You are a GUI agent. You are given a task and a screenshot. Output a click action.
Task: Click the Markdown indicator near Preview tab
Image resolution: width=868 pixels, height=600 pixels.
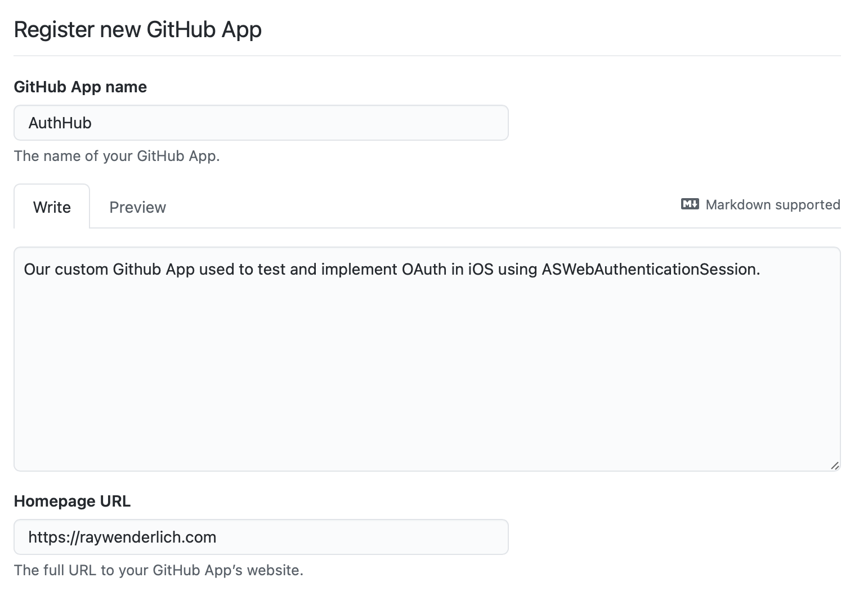[x=690, y=204]
